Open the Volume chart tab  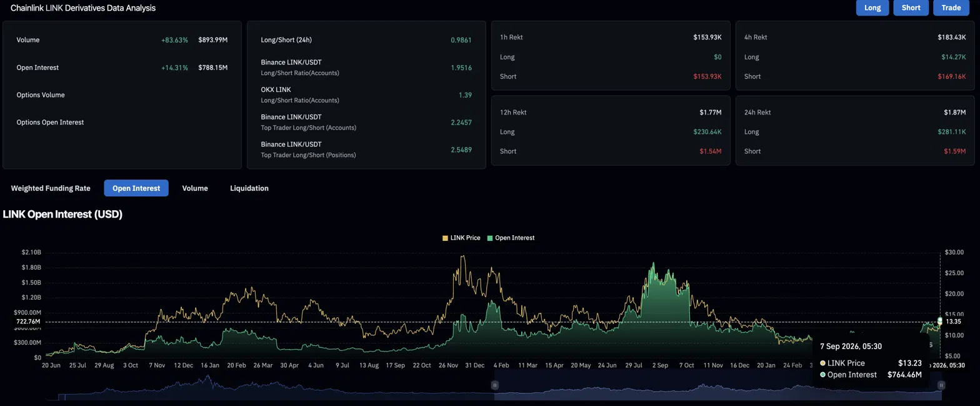[195, 188]
